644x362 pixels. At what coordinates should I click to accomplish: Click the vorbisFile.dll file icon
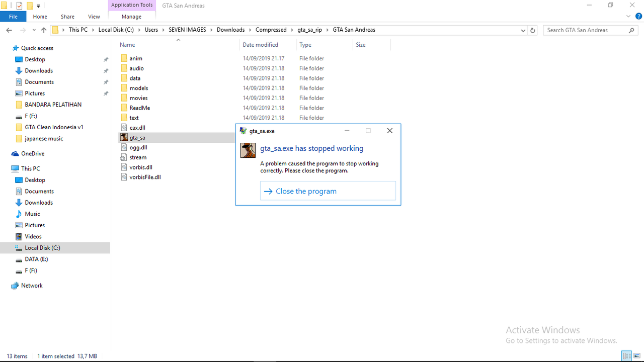tap(124, 177)
